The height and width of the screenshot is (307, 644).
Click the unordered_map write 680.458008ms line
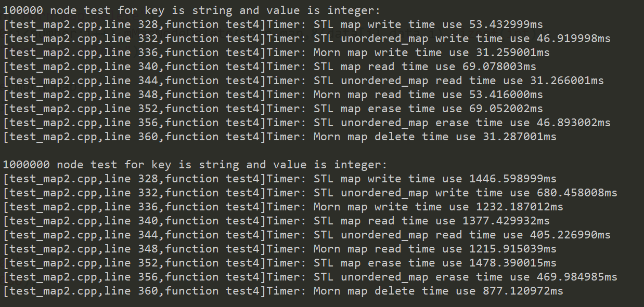pyautogui.click(x=310, y=193)
